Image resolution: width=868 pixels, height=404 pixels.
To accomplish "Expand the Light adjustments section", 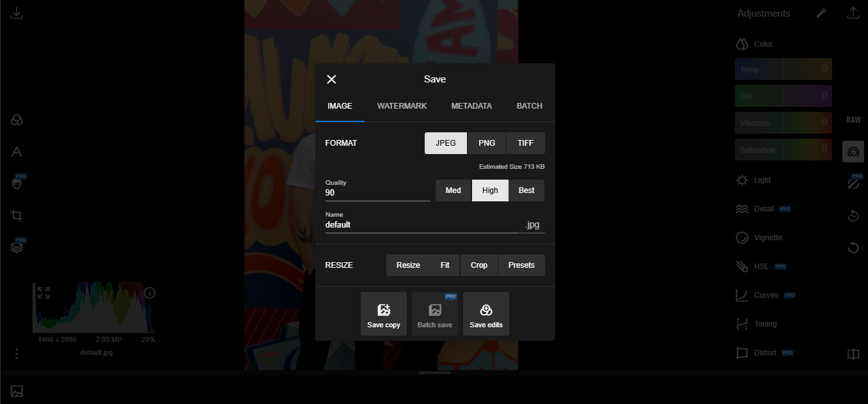I will tap(762, 180).
